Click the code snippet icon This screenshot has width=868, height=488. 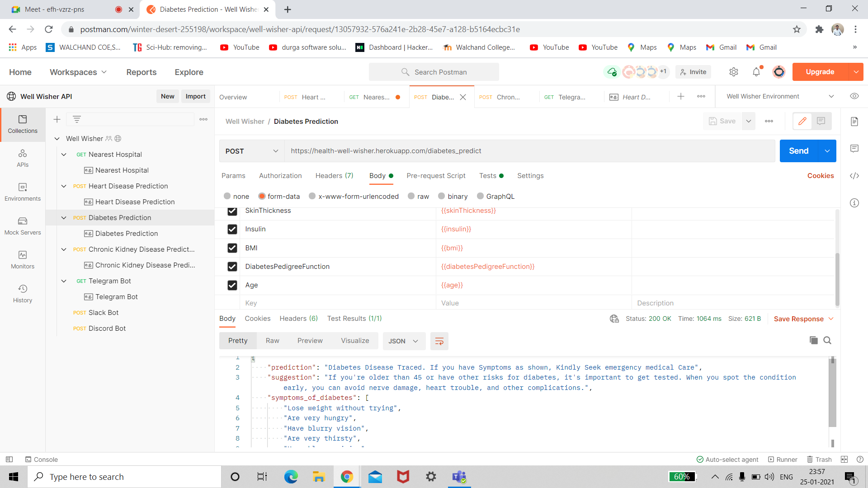(x=854, y=176)
